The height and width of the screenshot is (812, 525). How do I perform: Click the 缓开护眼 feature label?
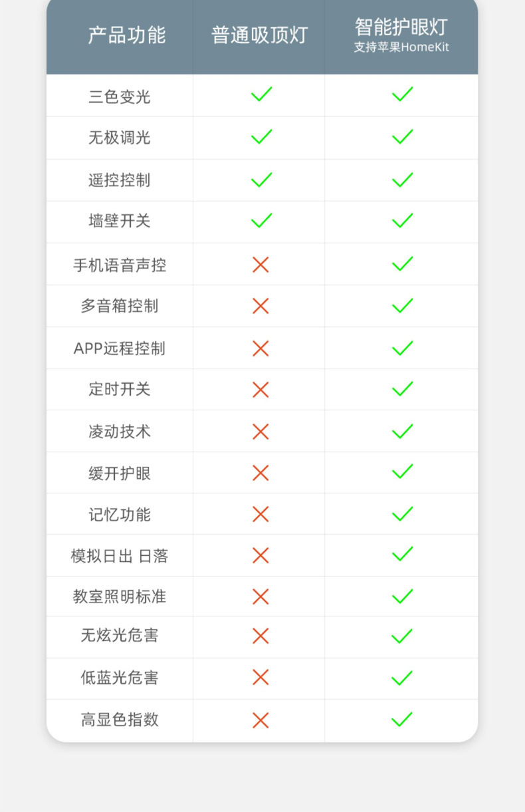[x=120, y=474]
